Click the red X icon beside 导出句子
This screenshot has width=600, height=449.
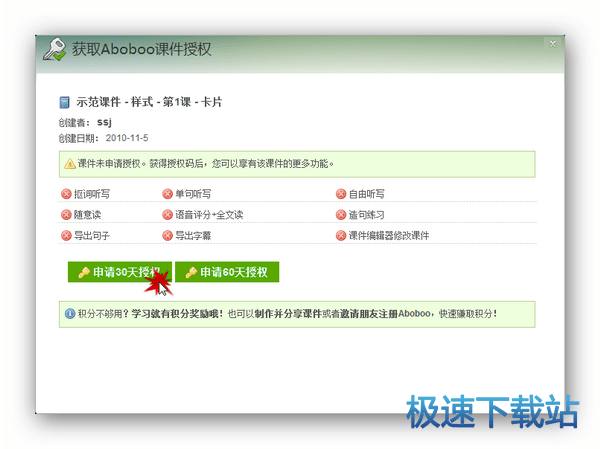pos(66,235)
